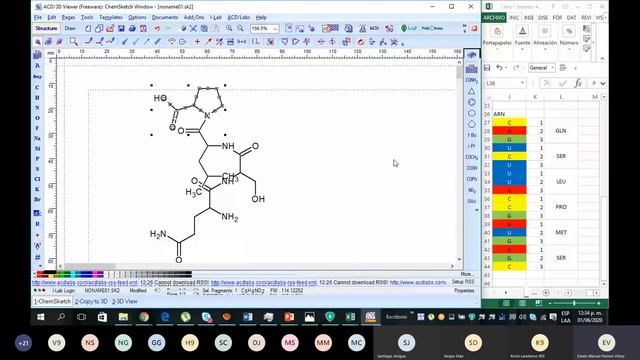Collapse the Excel ribbon with the arrow

pyautogui.click(x=602, y=59)
